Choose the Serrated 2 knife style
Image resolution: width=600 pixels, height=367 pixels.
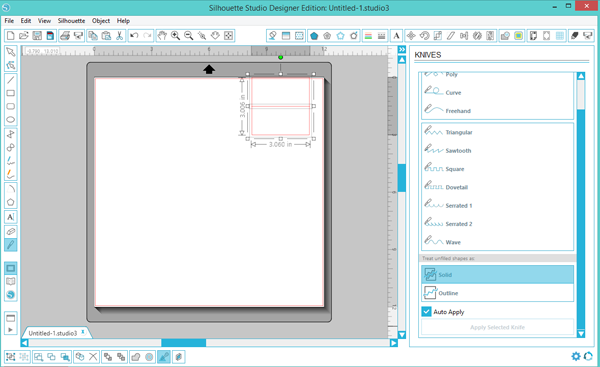coord(497,224)
